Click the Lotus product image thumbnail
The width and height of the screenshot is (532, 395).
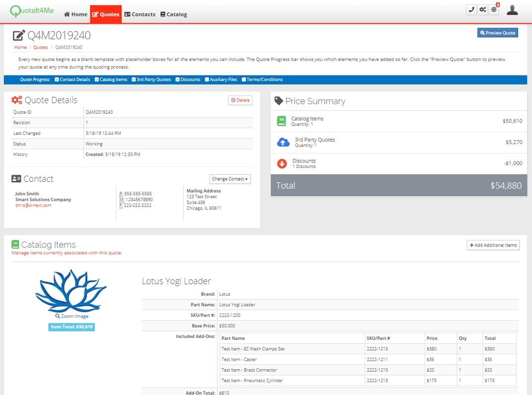point(71,291)
